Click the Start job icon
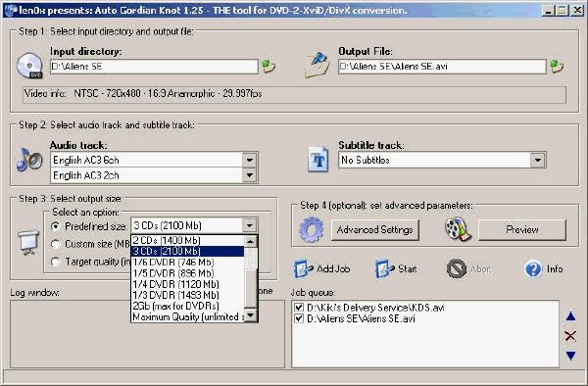This screenshot has width=588, height=386. coord(385,268)
